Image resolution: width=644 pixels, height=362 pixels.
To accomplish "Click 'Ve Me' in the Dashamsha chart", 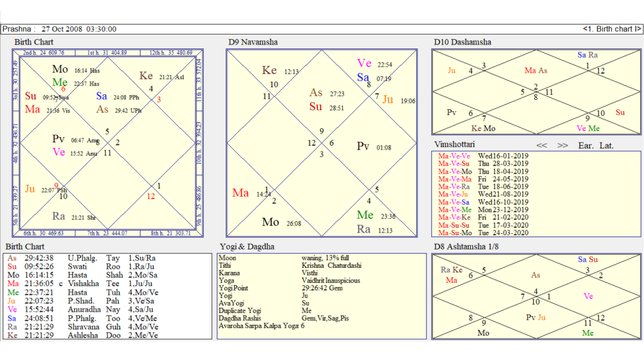I will point(588,128).
